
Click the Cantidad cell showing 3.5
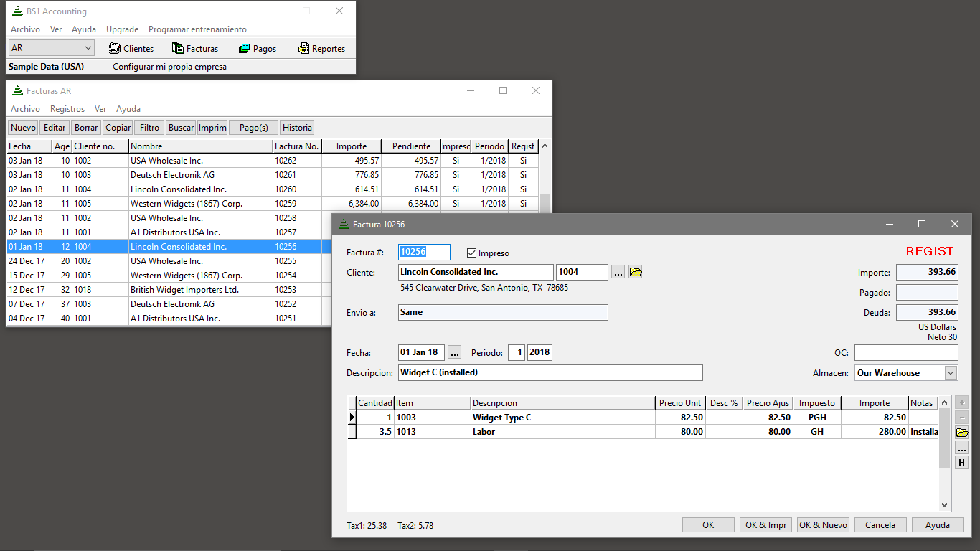tap(374, 432)
